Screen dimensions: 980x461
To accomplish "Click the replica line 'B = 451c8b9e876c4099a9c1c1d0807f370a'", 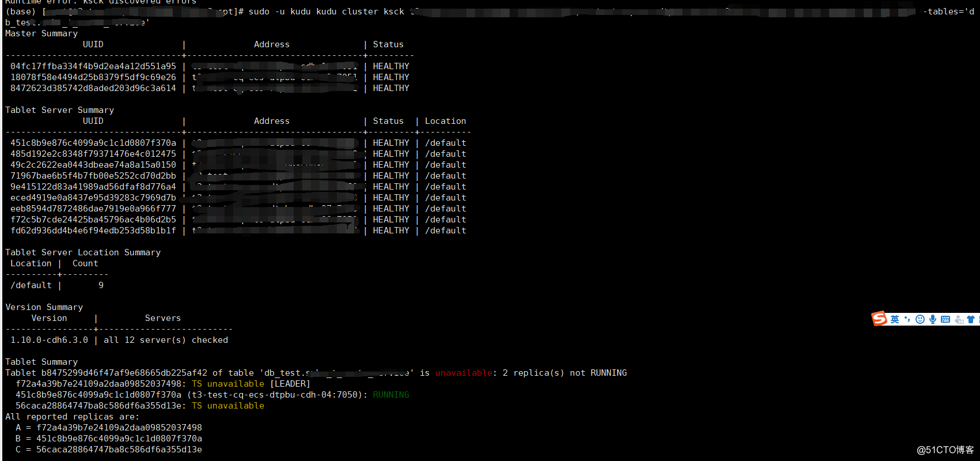I will click(109, 439).
